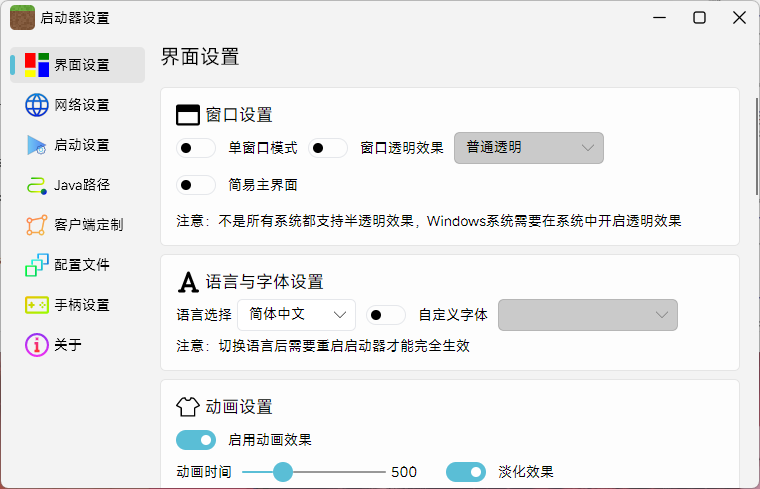
Task: Expand the 简体中文 language dropdown
Action: tap(296, 314)
